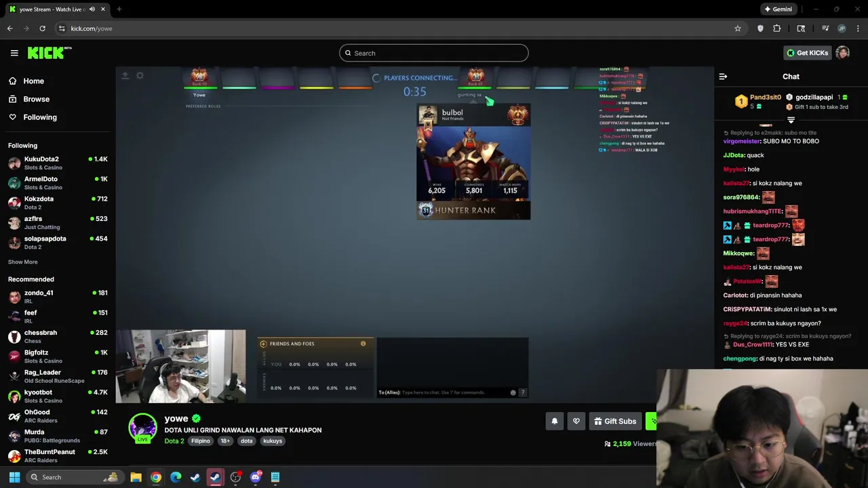Open Discord from the taskbar
868x488 pixels.
255,477
